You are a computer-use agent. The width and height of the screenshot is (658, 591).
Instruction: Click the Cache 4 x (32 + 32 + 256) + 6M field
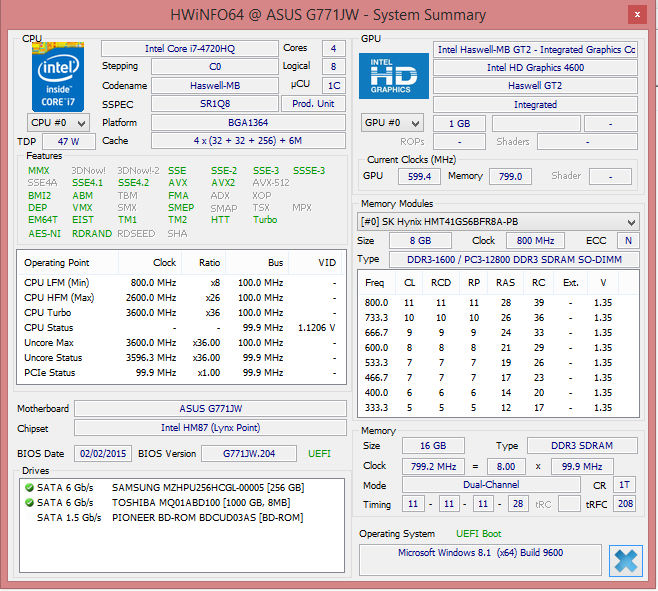(248, 141)
